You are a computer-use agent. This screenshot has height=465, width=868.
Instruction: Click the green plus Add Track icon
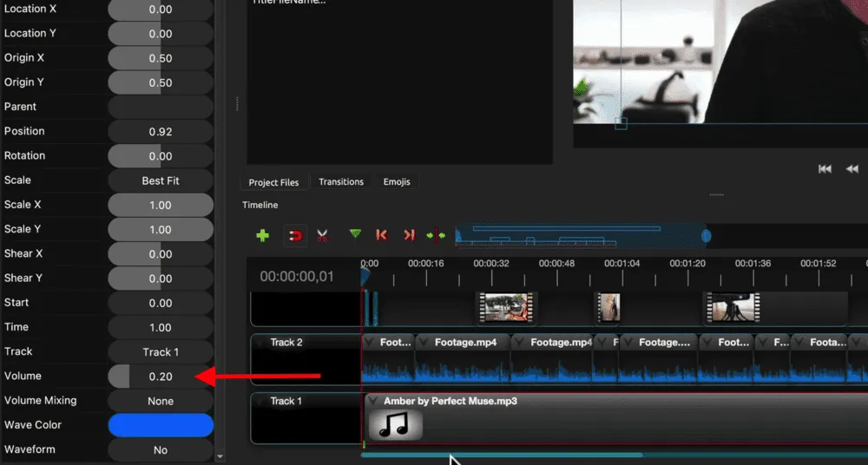coord(263,235)
